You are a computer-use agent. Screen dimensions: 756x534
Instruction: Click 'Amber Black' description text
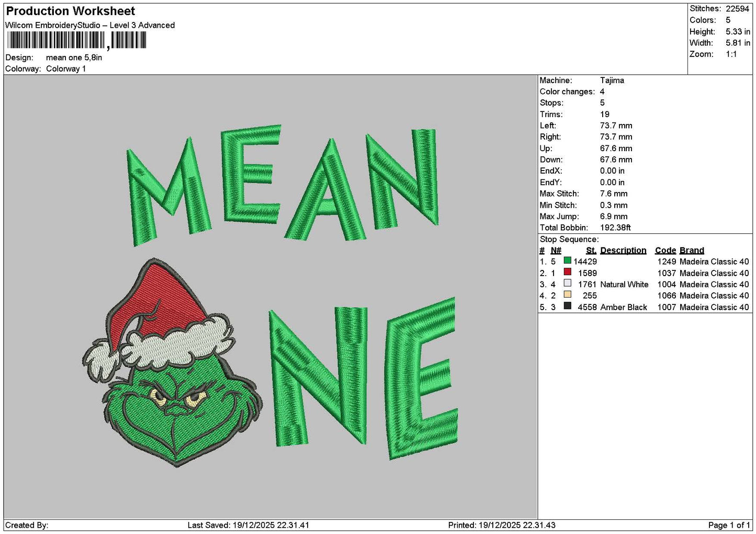[624, 307]
